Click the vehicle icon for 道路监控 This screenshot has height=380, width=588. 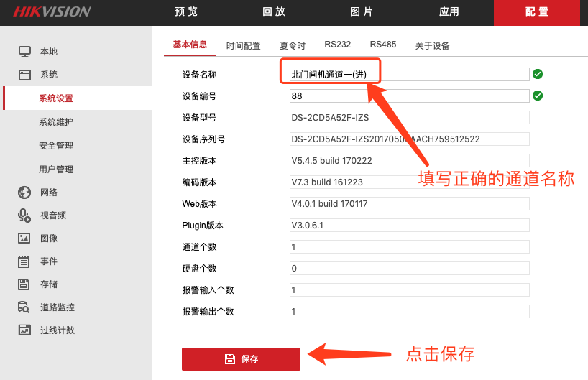(x=24, y=307)
